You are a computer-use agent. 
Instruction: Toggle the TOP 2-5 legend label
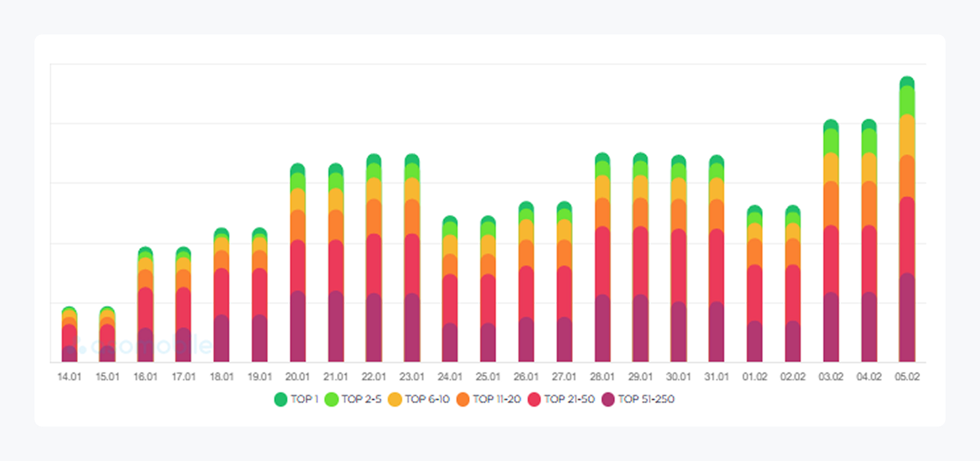(361, 399)
